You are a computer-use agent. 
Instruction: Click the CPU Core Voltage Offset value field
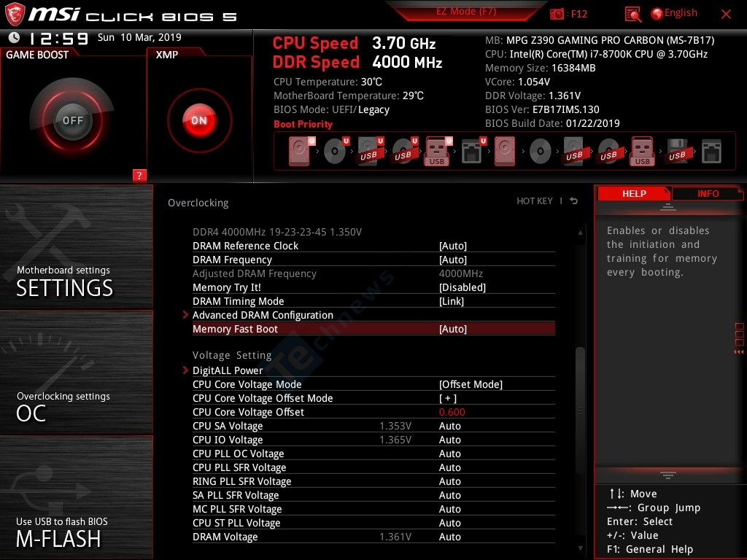click(x=452, y=412)
